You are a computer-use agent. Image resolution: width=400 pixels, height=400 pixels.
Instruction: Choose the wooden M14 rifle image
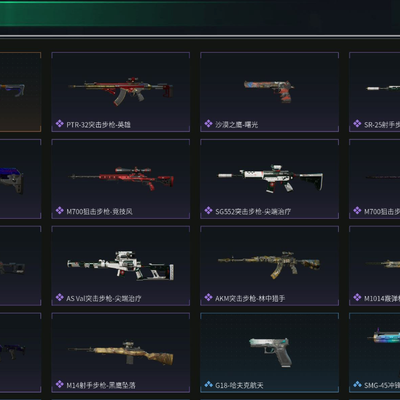point(121,353)
